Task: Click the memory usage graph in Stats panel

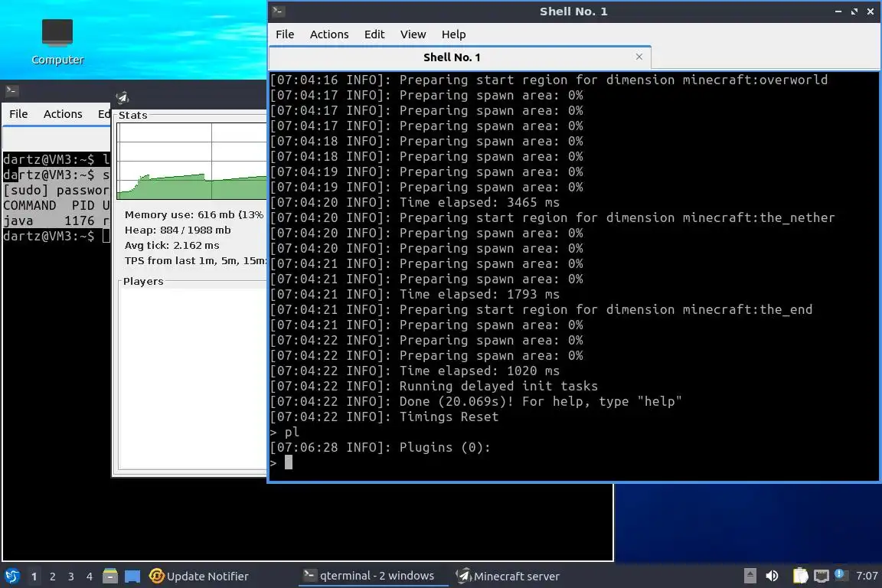Action: point(191,161)
